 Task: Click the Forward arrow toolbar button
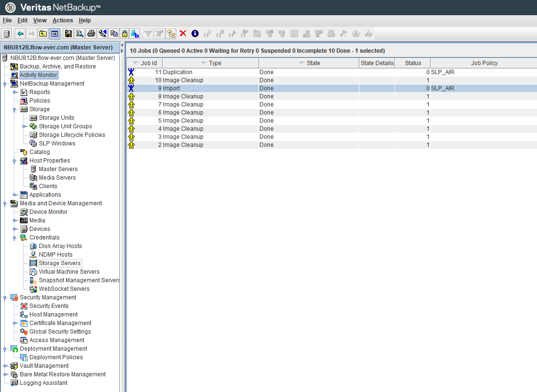pos(31,34)
